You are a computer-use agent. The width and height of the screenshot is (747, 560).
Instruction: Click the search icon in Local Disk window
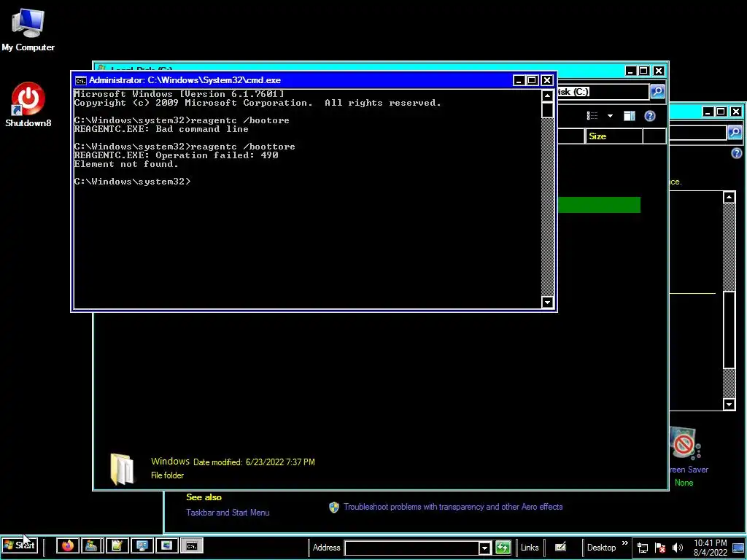click(657, 91)
